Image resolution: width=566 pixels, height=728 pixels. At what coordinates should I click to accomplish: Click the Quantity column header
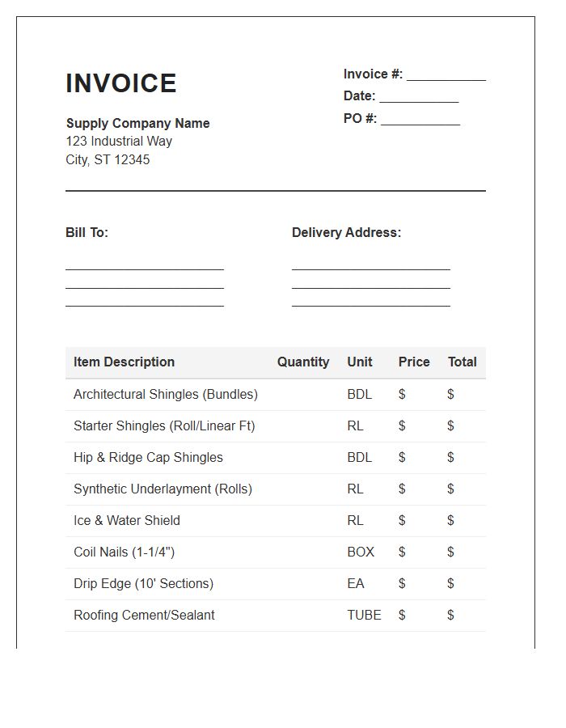coord(303,362)
